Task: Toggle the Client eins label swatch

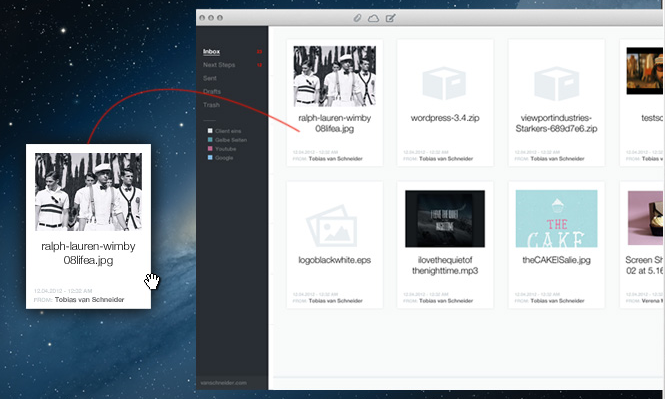Action: [210, 131]
